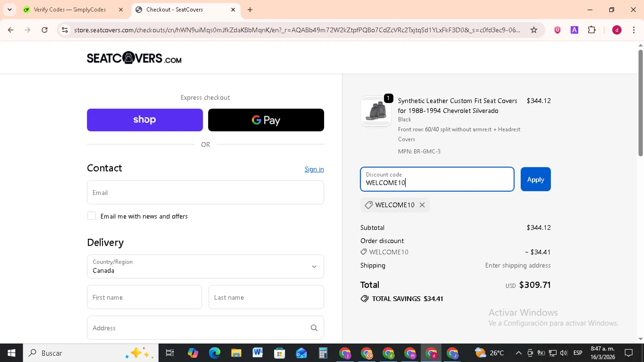Open Microsoft Store from taskbar
The width and height of the screenshot is (644, 362).
[x=279, y=353]
